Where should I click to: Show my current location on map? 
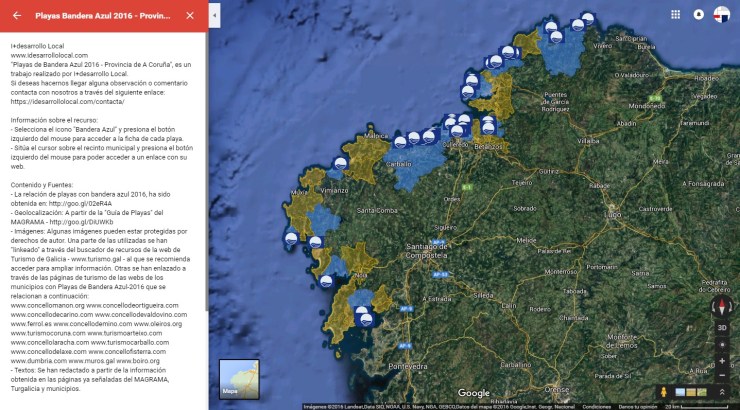pos(722,345)
